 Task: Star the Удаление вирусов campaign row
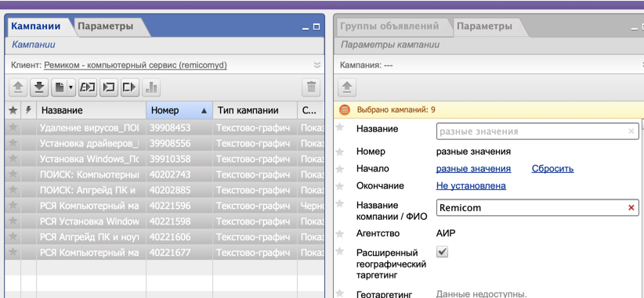point(13,128)
